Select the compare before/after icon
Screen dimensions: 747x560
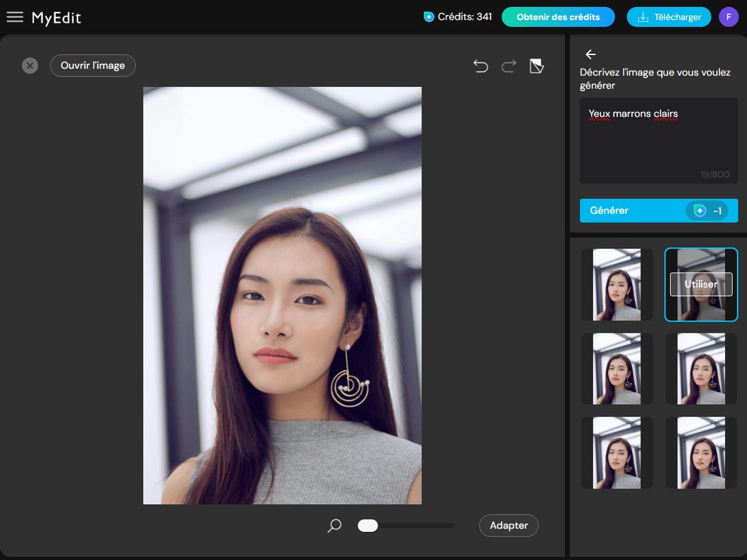[x=536, y=66]
